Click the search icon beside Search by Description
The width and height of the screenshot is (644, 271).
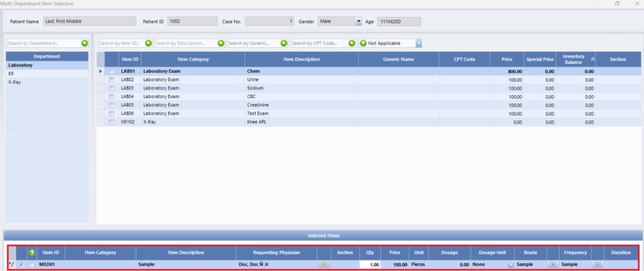coord(221,43)
